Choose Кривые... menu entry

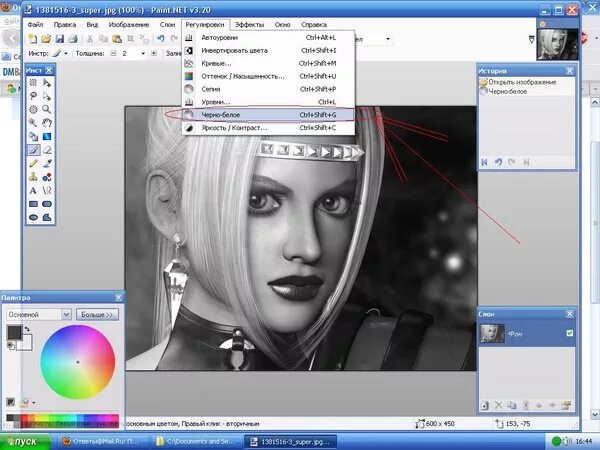tap(268, 64)
